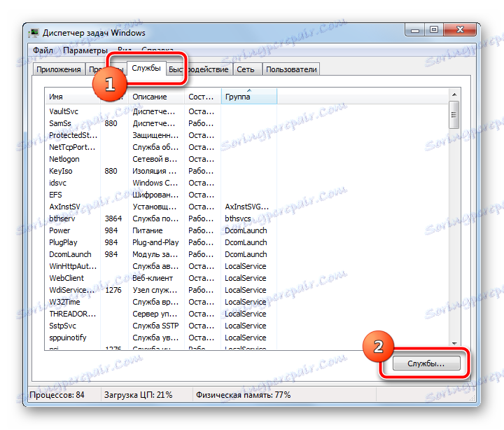Click the Процессов: 84 status entry
The width and height of the screenshot is (504, 430).
pos(57,395)
